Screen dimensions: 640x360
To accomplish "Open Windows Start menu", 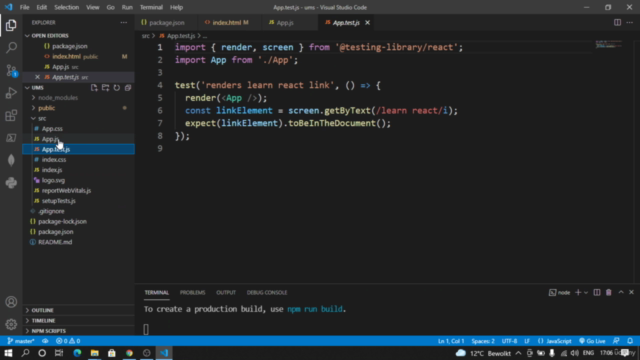I will point(8,353).
